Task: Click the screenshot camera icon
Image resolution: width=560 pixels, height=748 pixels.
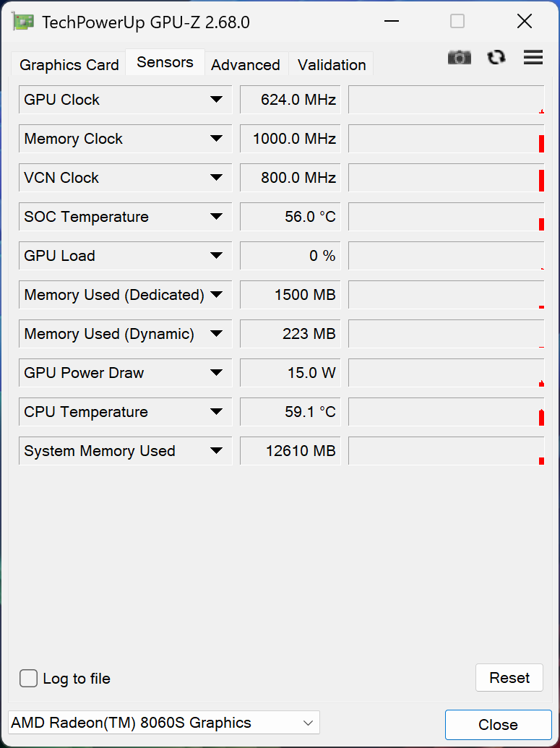Action: coord(459,58)
